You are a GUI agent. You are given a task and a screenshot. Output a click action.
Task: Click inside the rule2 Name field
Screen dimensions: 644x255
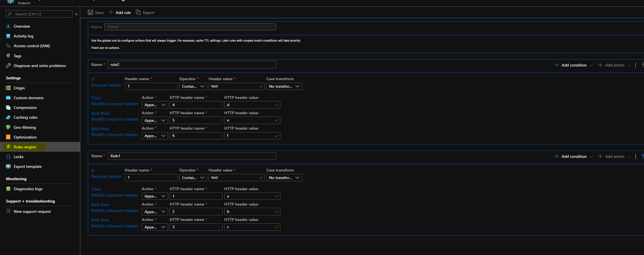191,65
